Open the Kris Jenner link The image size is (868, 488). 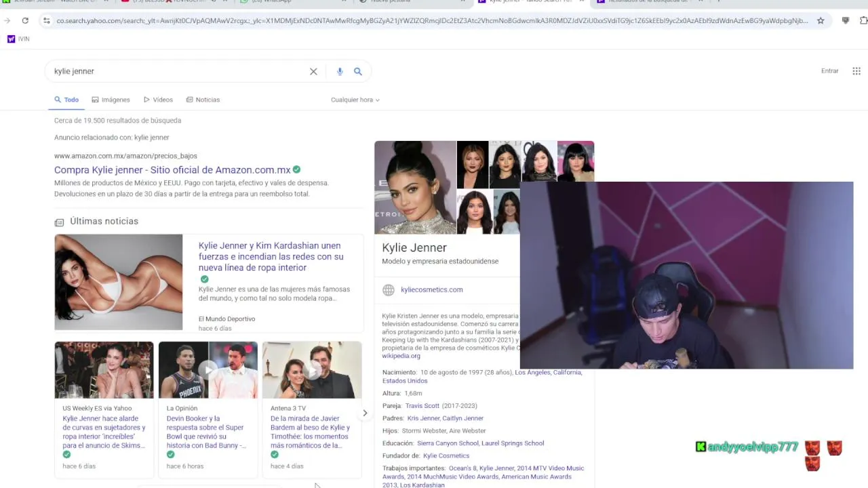423,418
